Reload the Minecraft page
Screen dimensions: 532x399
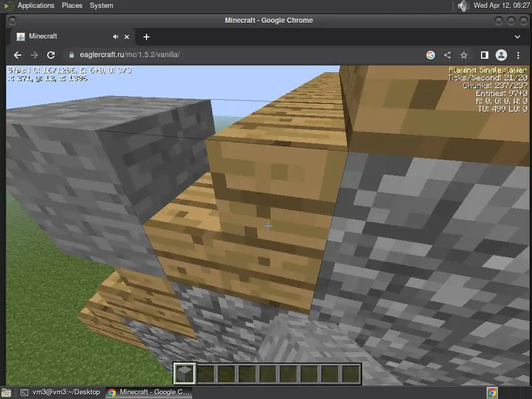point(51,55)
